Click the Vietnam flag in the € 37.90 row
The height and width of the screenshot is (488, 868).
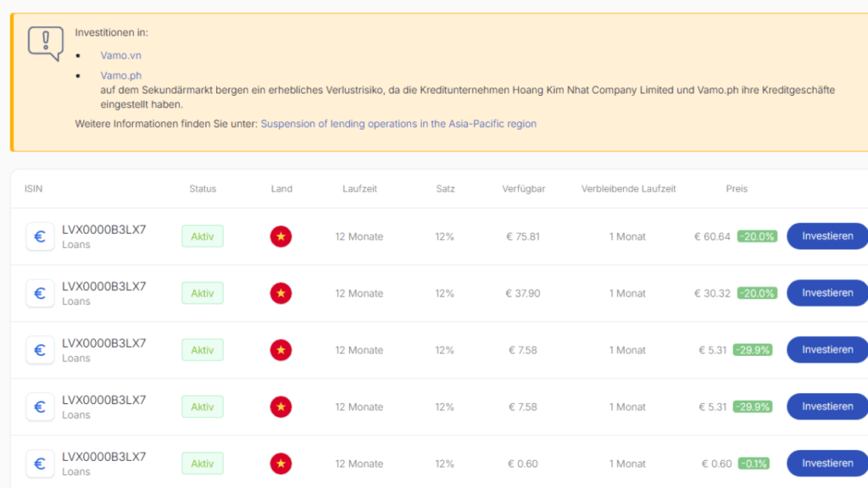click(281, 293)
